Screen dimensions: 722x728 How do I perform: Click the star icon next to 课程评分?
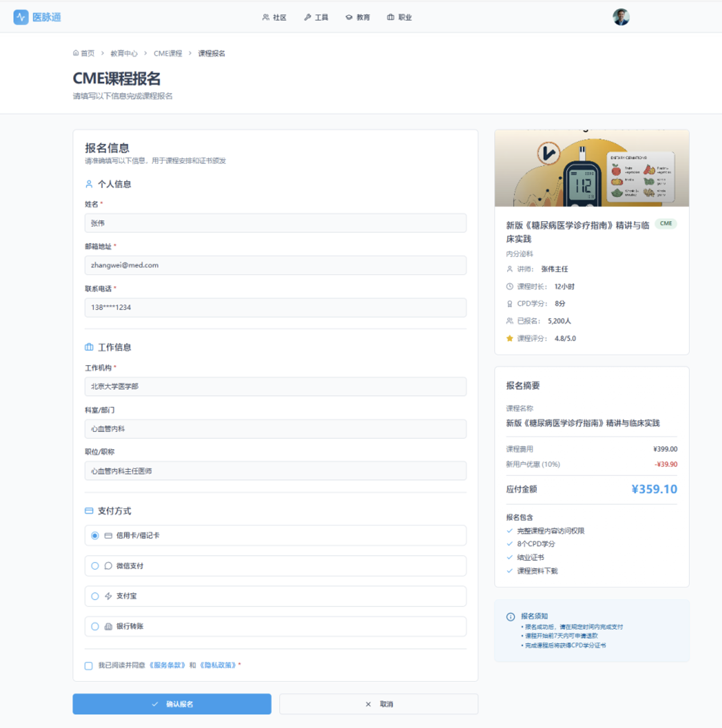pos(510,338)
